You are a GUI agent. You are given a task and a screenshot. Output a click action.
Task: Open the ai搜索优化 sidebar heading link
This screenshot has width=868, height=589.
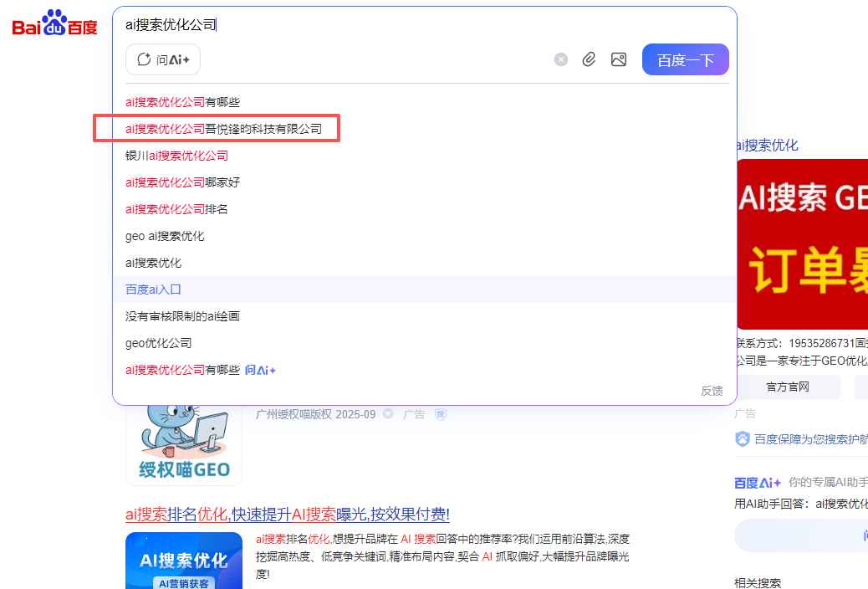(x=768, y=146)
